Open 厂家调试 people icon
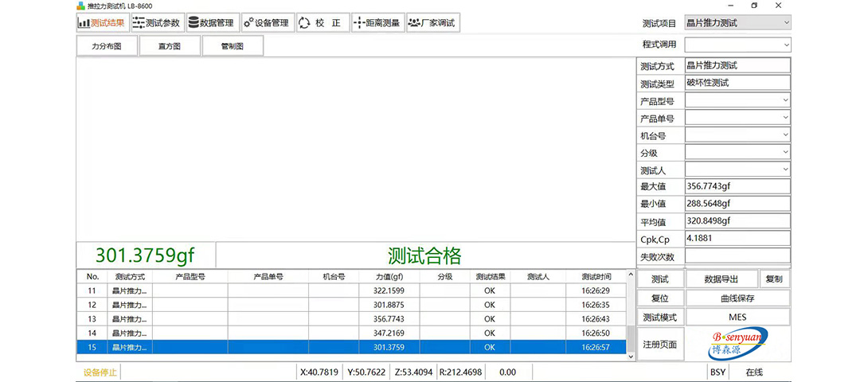The width and height of the screenshot is (868, 382). coord(414,23)
